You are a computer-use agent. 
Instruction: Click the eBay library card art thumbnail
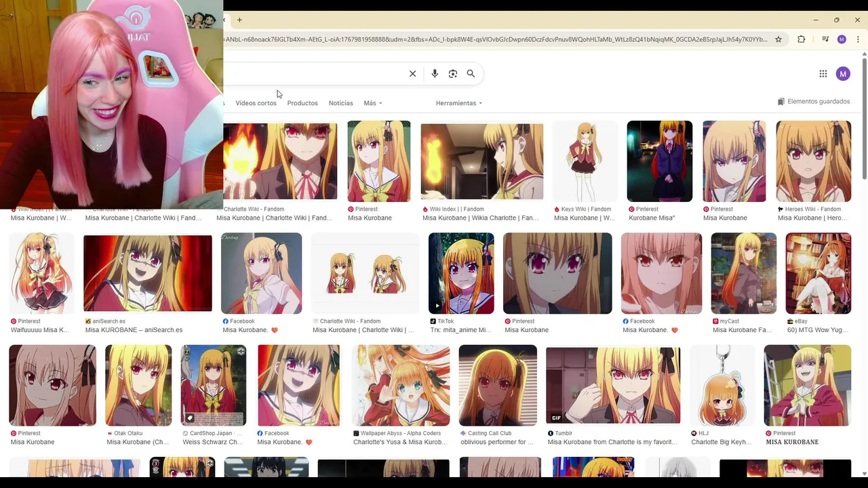[818, 273]
